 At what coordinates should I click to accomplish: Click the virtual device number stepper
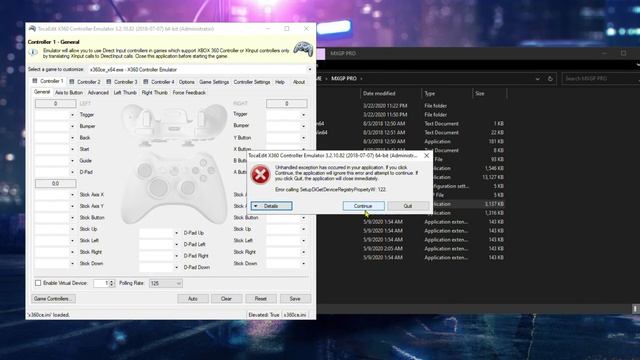[x=112, y=283]
